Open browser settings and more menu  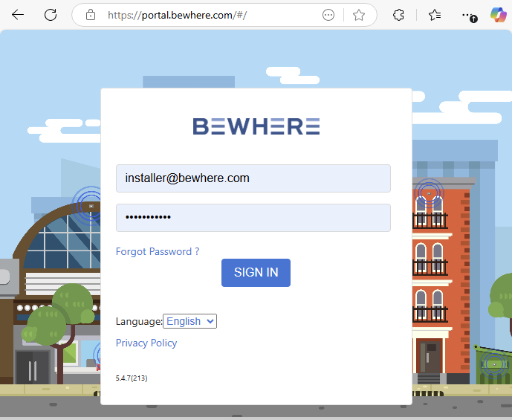coord(469,15)
